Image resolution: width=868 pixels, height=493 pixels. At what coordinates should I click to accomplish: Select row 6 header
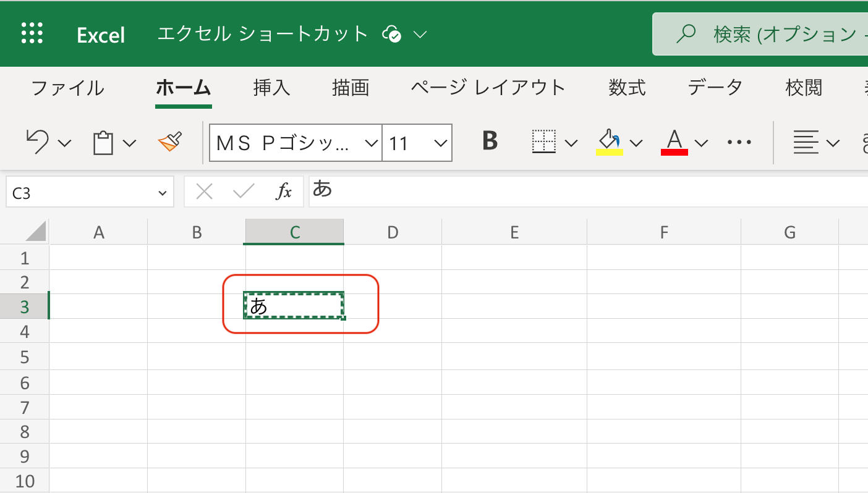click(25, 382)
